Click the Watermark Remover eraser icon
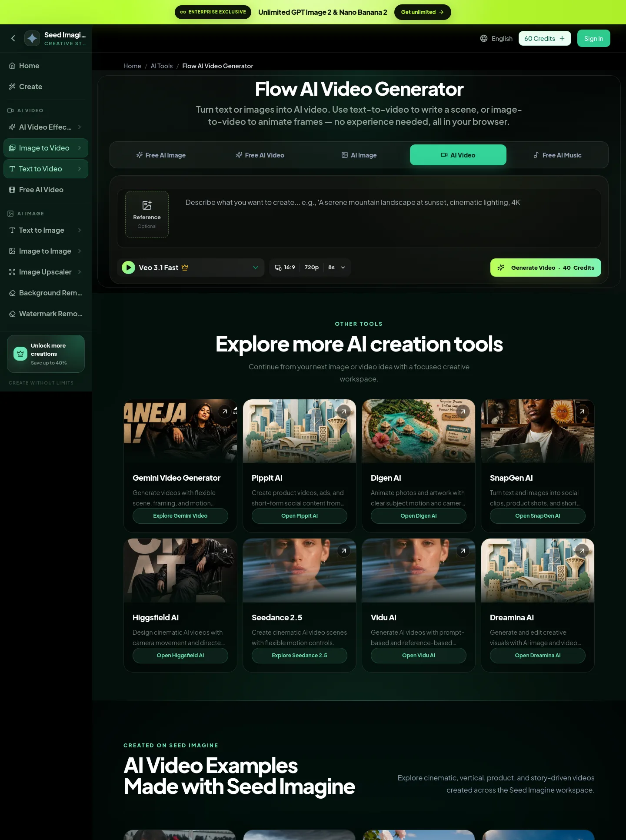Viewport: 626px width, 840px height. 12,314
